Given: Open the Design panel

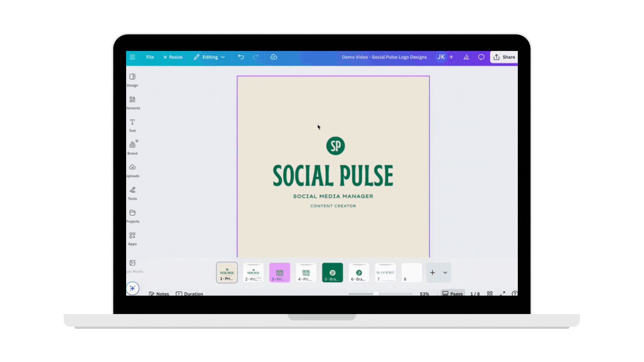Looking at the screenshot, I should click(132, 80).
